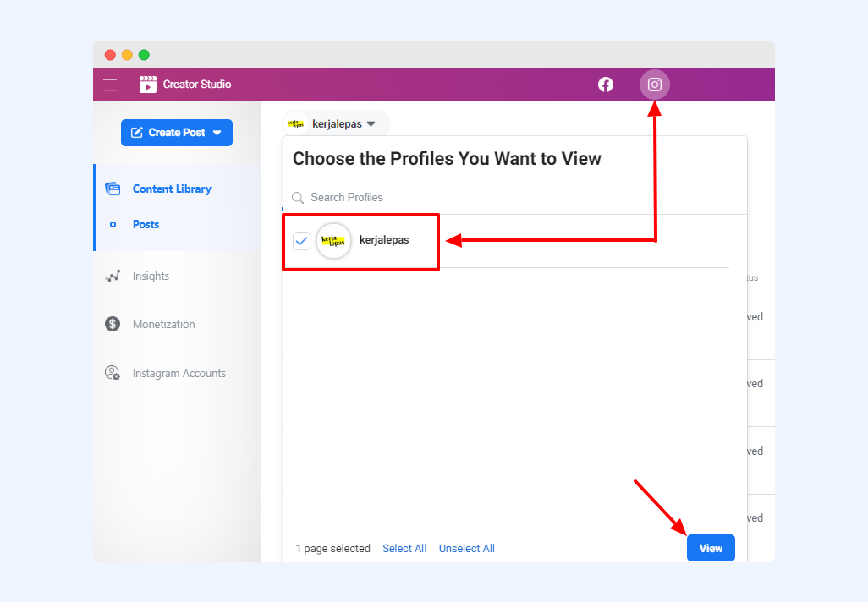868x602 pixels.
Task: Click the search magnifier icon
Action: [298, 198]
